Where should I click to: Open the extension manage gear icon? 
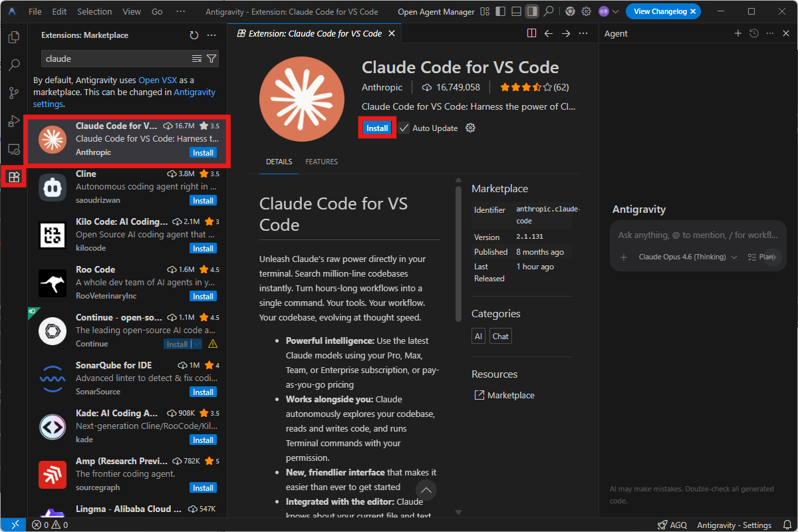click(470, 128)
